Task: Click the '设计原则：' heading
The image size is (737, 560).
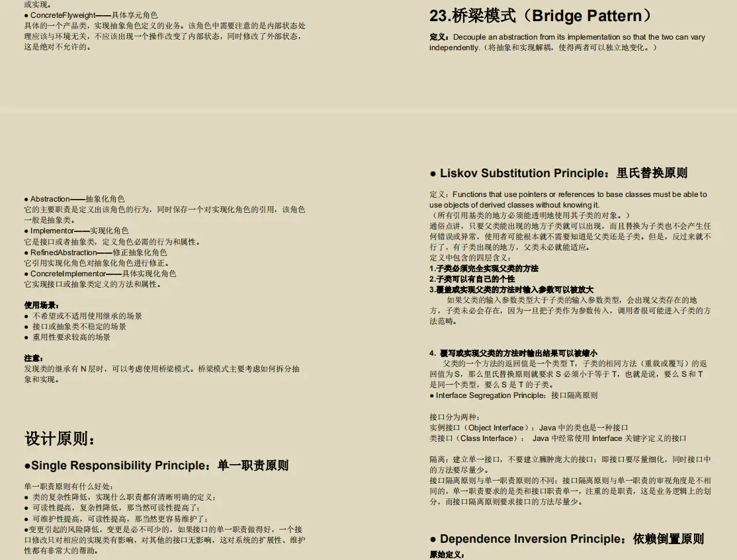Action: (x=60, y=439)
